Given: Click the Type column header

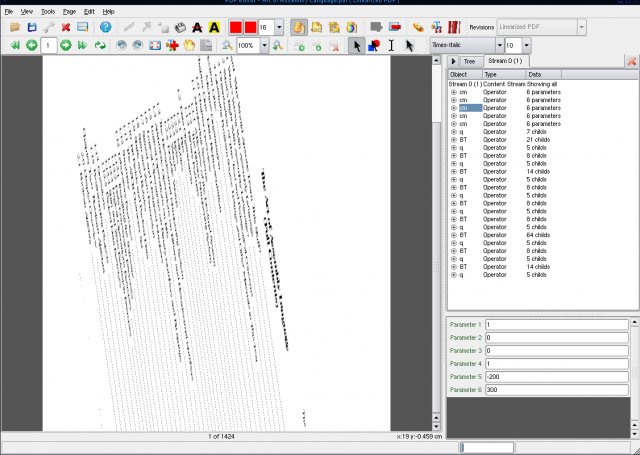Looking at the screenshot, I should [x=502, y=74].
